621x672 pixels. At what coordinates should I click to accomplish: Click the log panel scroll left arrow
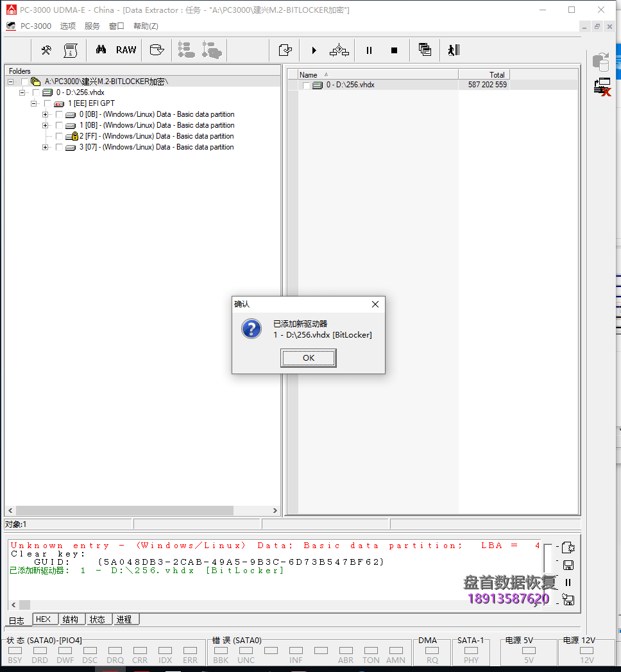pyautogui.click(x=13, y=605)
